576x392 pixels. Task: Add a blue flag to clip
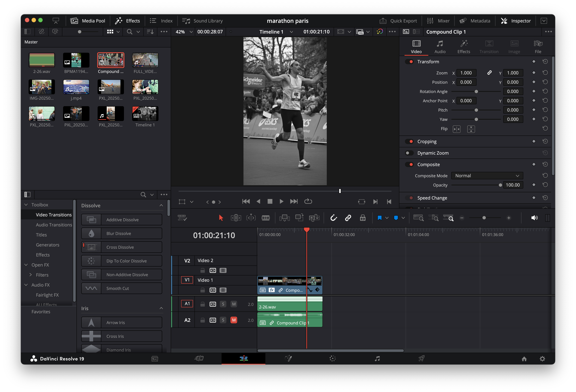[379, 218]
